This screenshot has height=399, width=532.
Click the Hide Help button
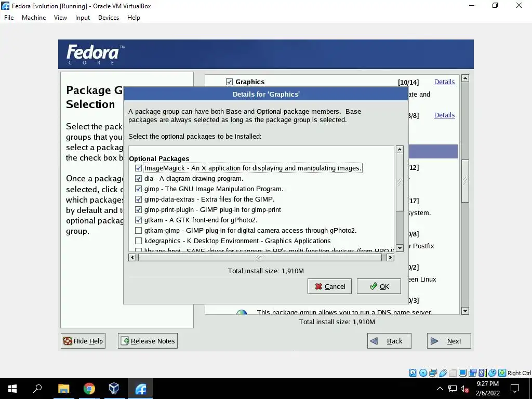click(83, 341)
